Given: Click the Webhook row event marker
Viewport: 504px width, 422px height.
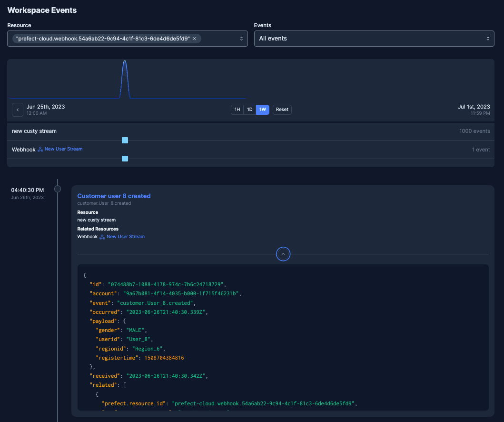Looking at the screenshot, I should [x=125, y=159].
